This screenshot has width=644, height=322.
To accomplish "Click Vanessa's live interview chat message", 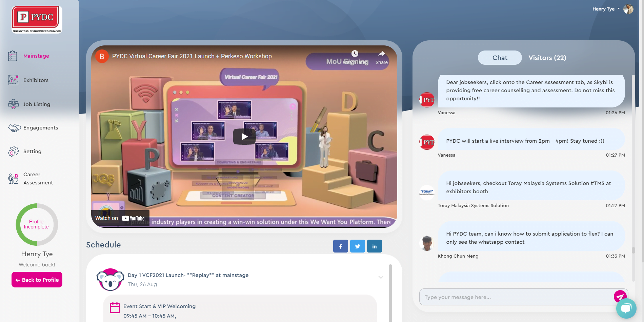I will [x=531, y=139].
